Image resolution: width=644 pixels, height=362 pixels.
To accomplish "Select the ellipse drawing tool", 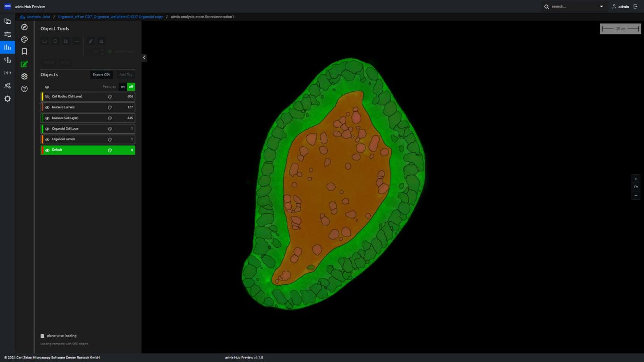I will coord(55,41).
